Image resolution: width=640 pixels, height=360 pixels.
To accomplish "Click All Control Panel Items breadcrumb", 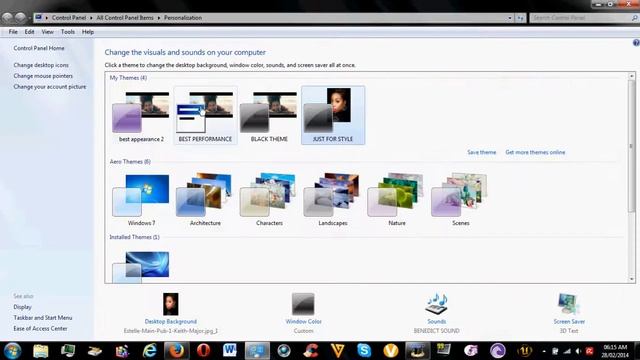I will tap(125, 18).
